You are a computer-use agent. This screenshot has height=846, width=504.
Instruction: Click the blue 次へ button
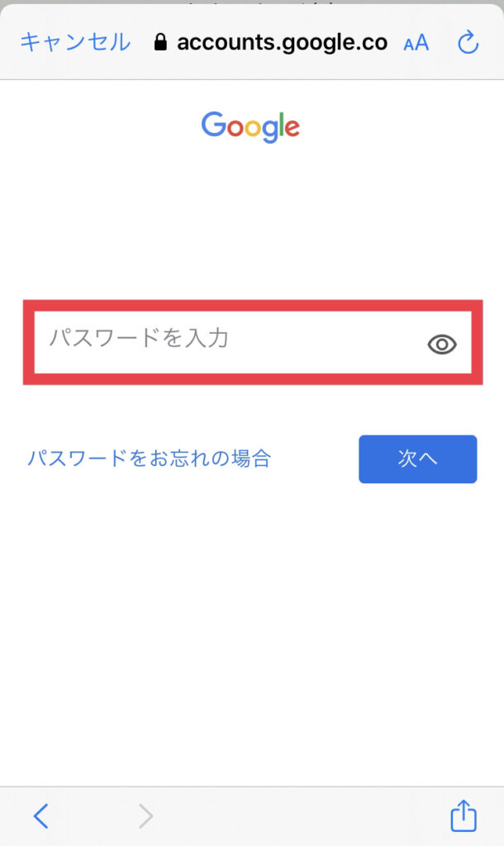tap(418, 459)
